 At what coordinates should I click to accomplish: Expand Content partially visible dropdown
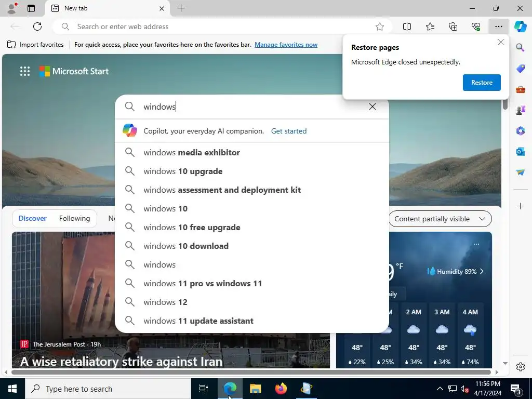440,219
